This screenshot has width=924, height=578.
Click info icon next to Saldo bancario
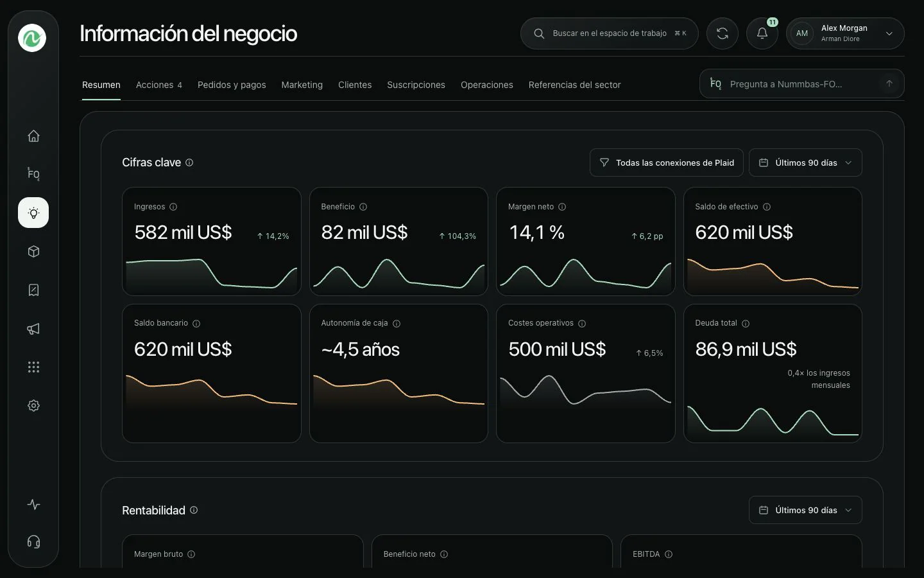pyautogui.click(x=196, y=324)
